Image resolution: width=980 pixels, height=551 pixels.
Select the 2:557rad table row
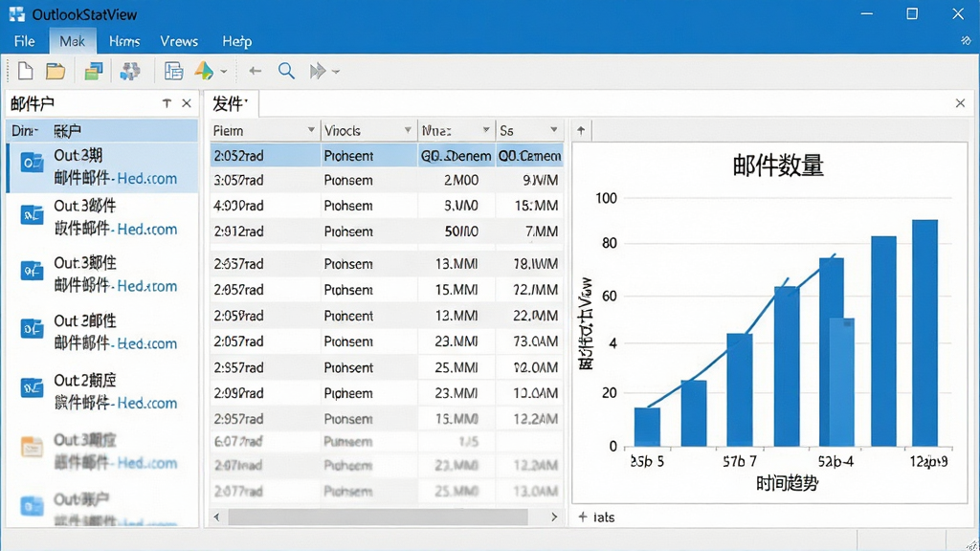[387, 264]
